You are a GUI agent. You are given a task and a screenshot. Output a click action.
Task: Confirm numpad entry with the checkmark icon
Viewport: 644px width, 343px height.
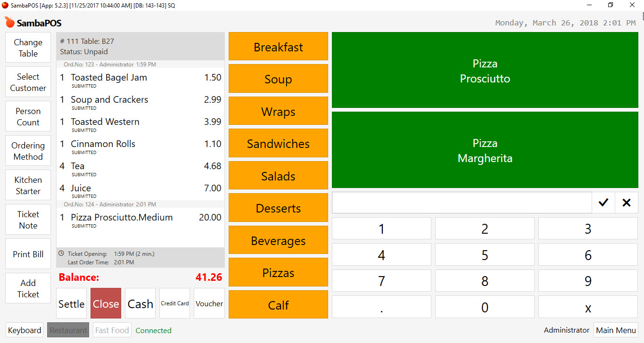(x=603, y=203)
